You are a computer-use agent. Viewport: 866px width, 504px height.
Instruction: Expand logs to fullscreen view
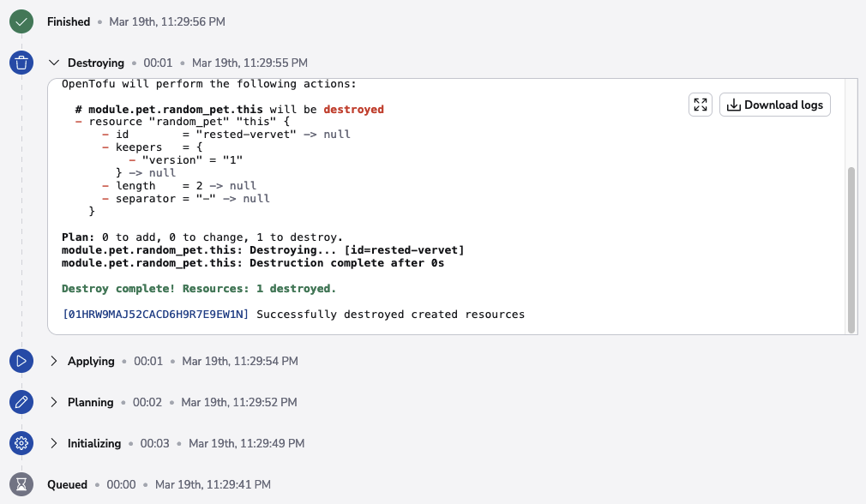click(x=701, y=105)
